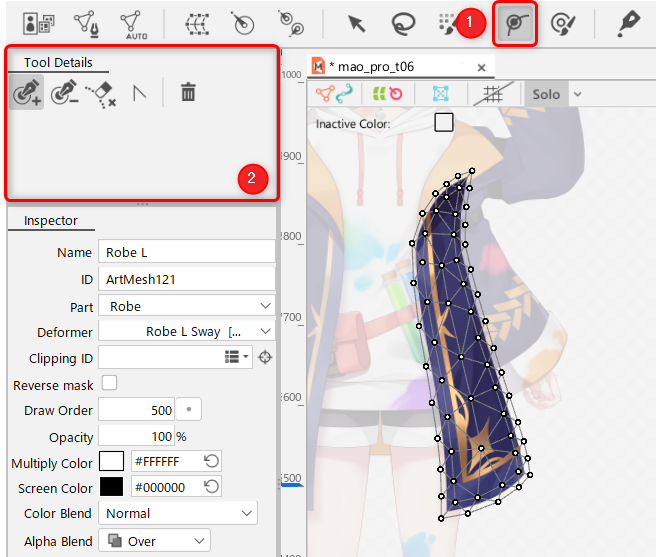
Task: Click the target icon beside Clipping ID
Action: coord(266,357)
